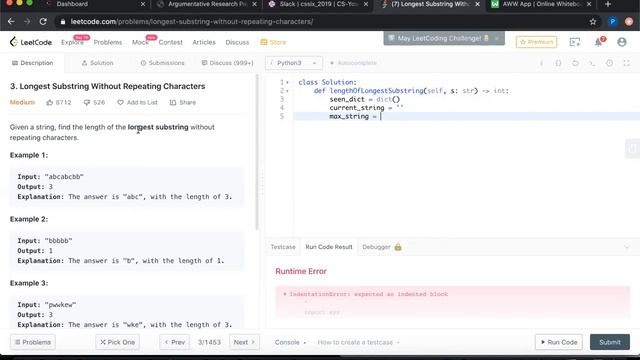Open the bottom Problems list button
This screenshot has width=640, height=360.
33,342
